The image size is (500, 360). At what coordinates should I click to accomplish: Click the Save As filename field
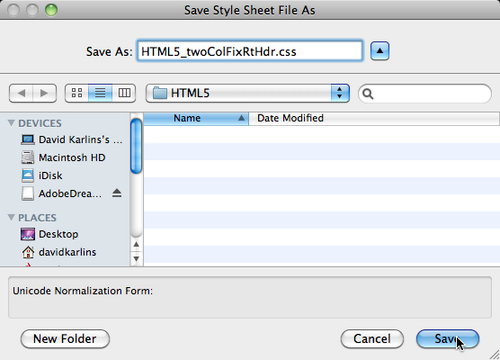coord(250,51)
